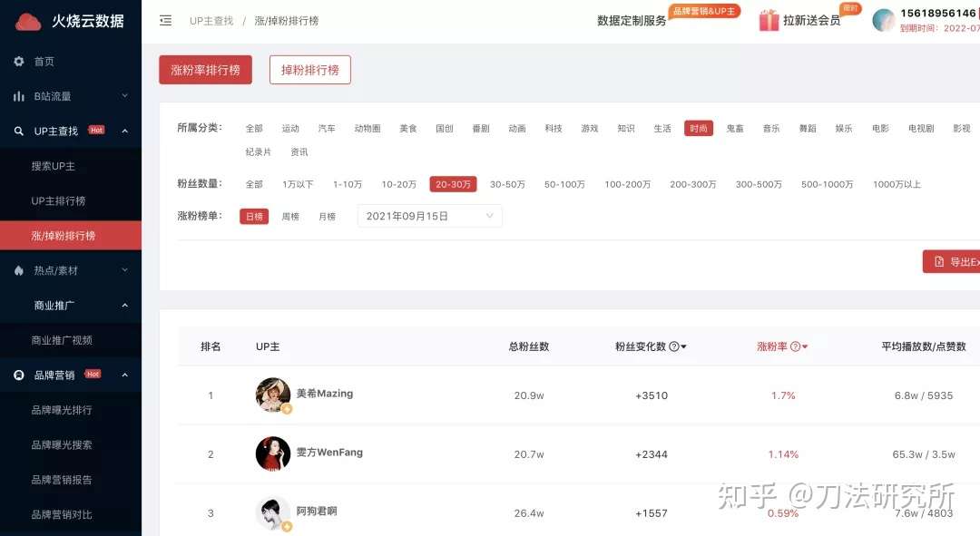Select fan count filter 1万以下
Image resolution: width=980 pixels, height=536 pixels.
point(299,184)
